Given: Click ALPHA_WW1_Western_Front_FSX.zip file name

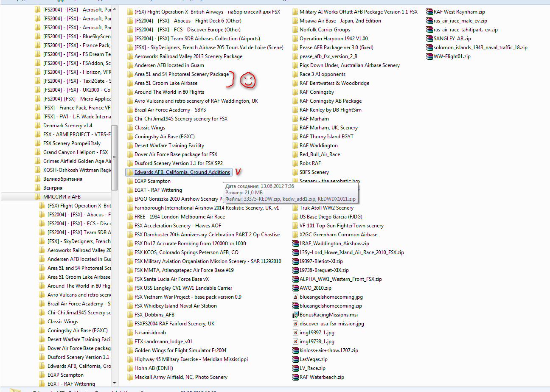Looking at the screenshot, I should pyautogui.click(x=341, y=279).
